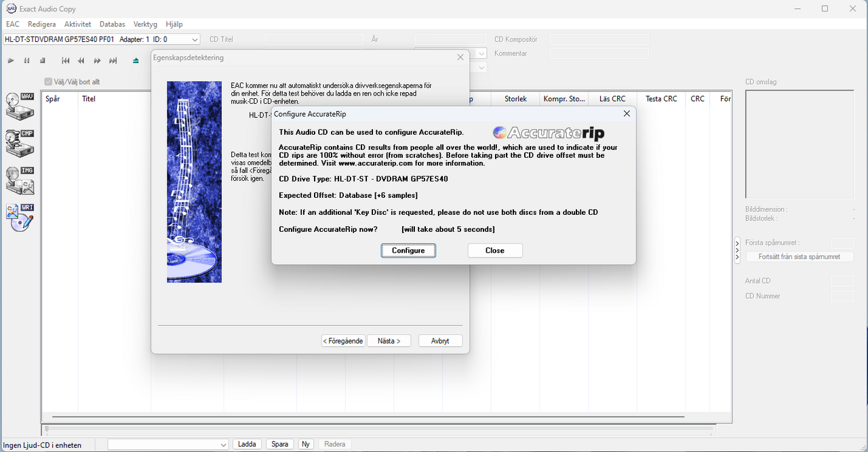This screenshot has height=452, width=868.
Task: Click the Spara button
Action: point(280,445)
